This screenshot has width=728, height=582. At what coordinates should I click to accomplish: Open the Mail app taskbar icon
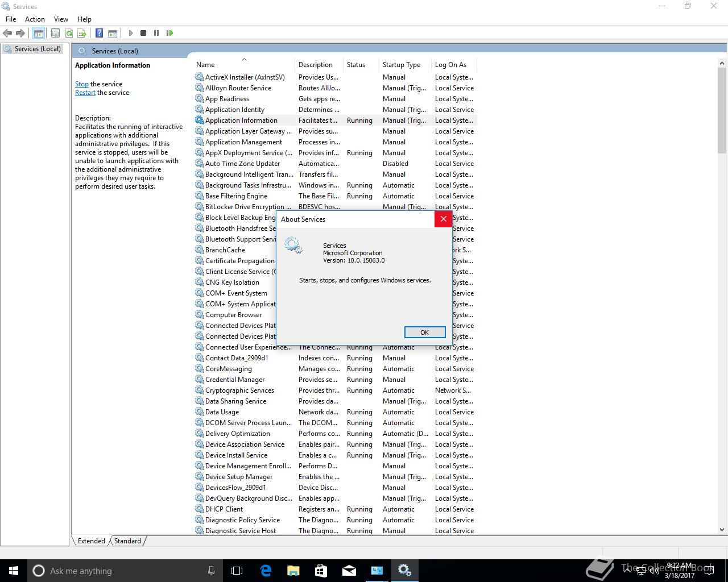[349, 571]
